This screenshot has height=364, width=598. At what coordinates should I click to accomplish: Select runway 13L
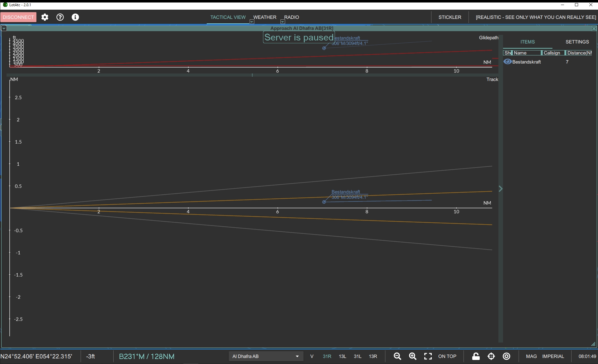point(342,356)
